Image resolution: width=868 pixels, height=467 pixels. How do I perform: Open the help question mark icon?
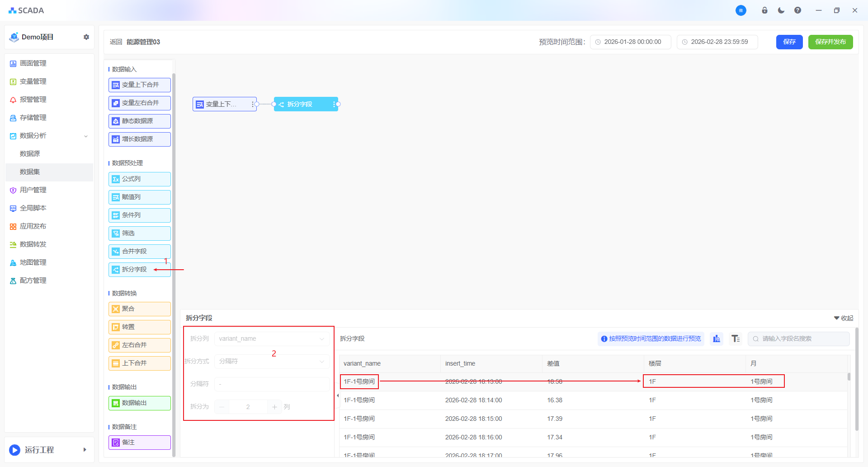tap(797, 10)
